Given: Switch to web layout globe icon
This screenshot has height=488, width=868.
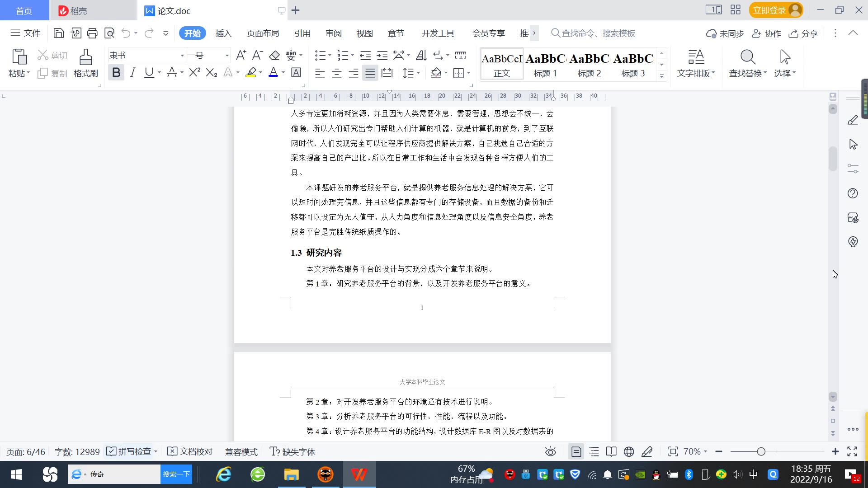Looking at the screenshot, I should 629,451.
